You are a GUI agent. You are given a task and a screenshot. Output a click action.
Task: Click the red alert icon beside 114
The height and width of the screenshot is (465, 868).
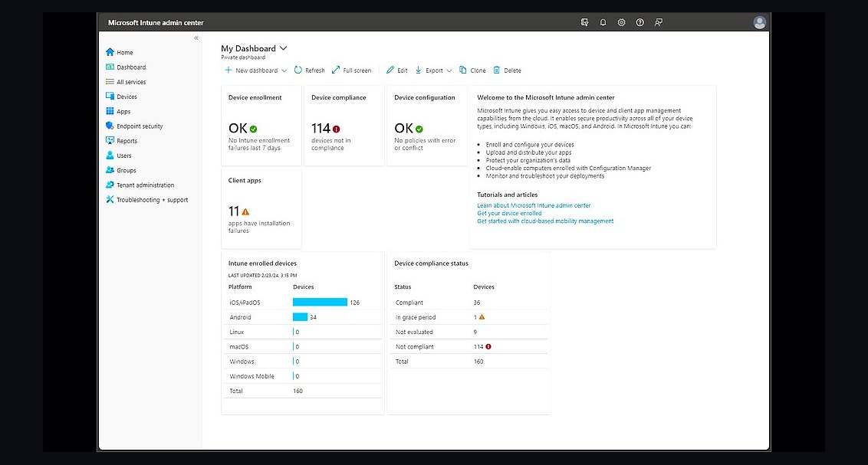[x=336, y=129]
